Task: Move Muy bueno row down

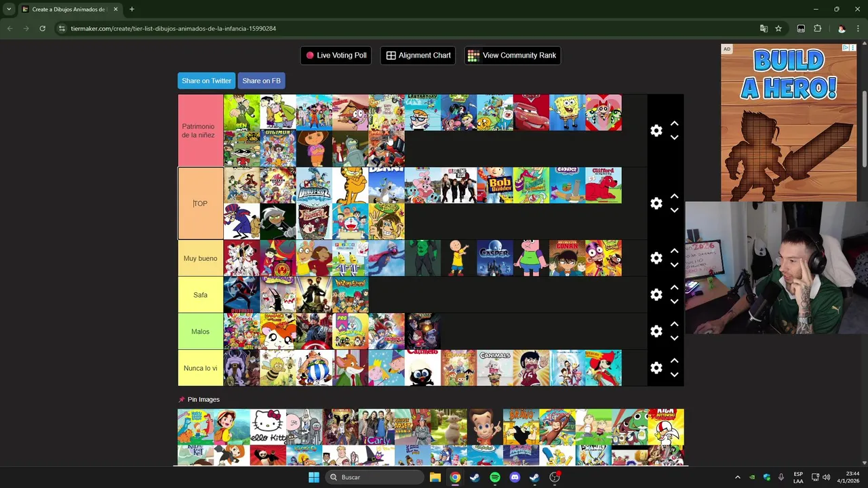Action: click(674, 265)
